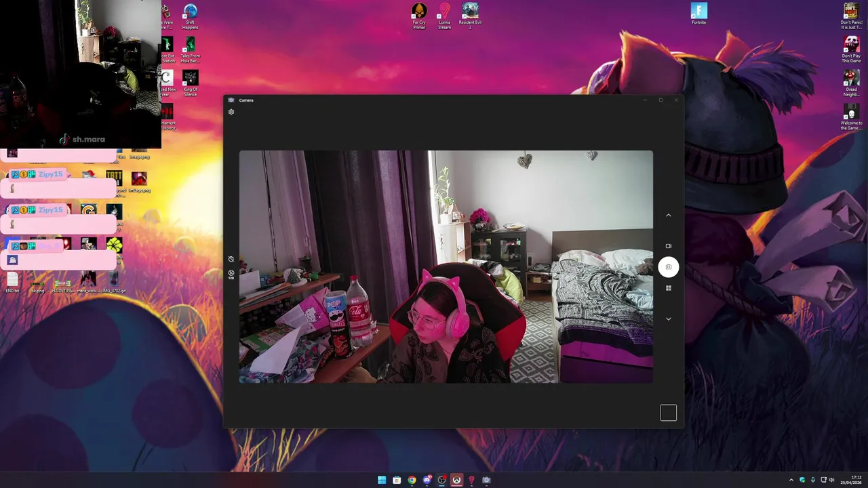Open Lumia Stream desktop shortcut

tap(444, 16)
